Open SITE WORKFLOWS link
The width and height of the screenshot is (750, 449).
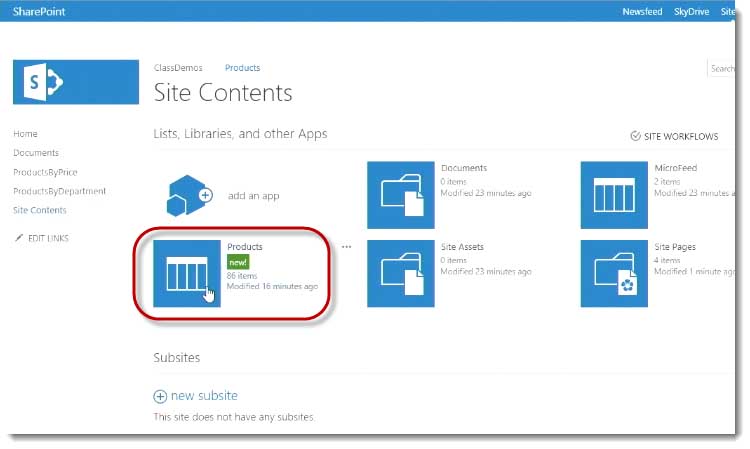tap(681, 136)
